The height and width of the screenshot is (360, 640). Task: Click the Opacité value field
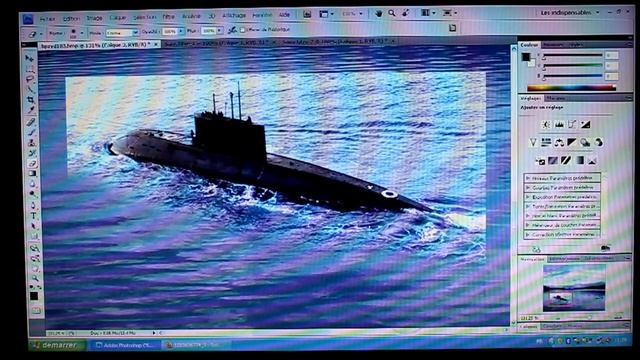coord(169,31)
